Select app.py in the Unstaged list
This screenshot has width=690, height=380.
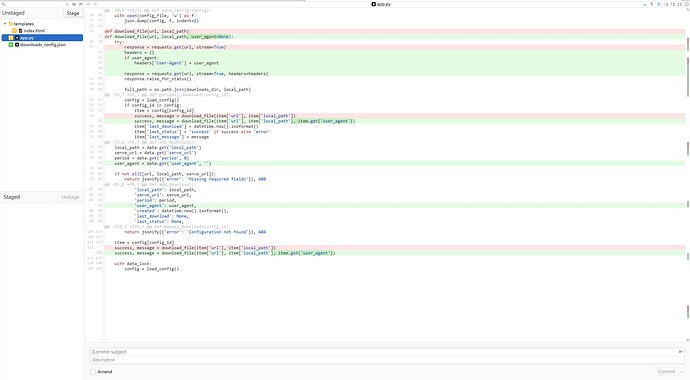[42, 38]
